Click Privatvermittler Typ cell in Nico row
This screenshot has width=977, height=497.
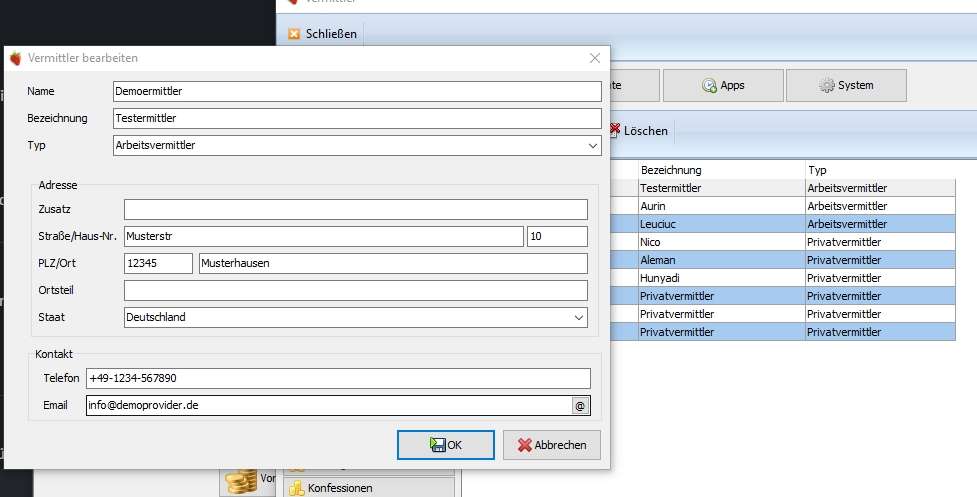pyautogui.click(x=880, y=242)
